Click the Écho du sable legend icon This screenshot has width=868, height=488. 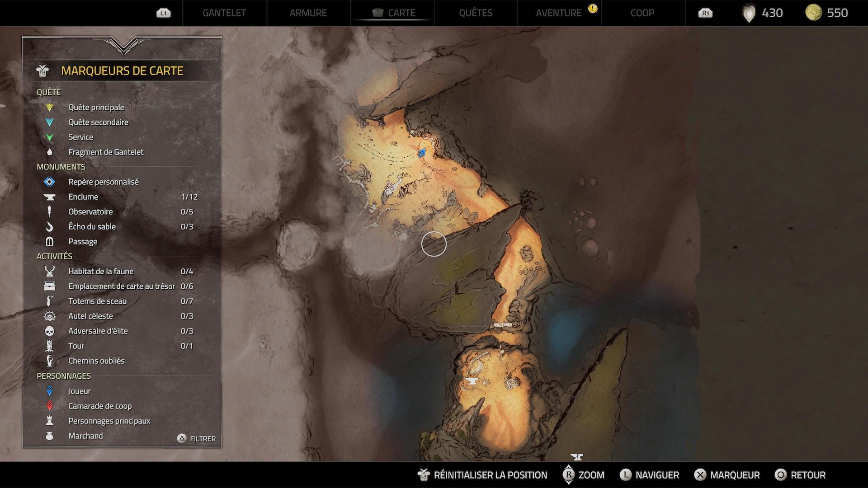[50, 227]
